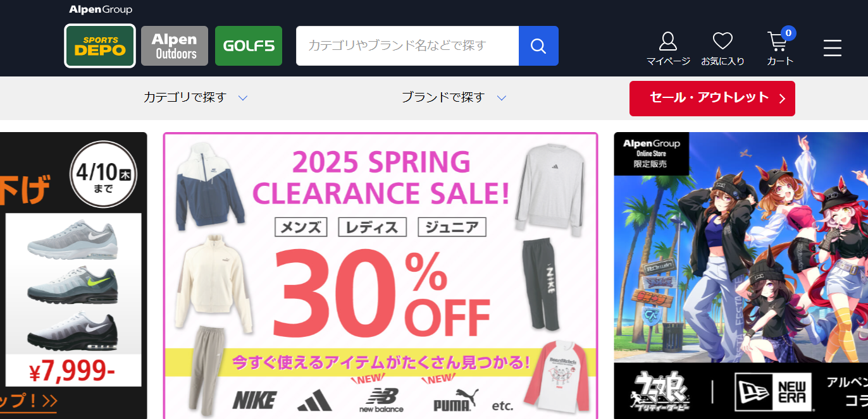868x419 pixels.
Task: Open the Nike sneaker price-drop banner
Action: click(x=73, y=276)
